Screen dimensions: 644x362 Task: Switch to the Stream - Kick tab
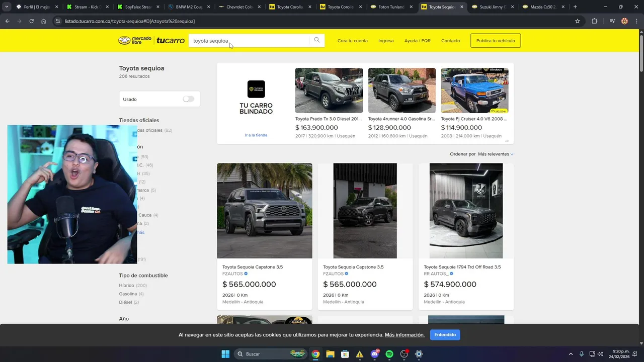pos(88,7)
